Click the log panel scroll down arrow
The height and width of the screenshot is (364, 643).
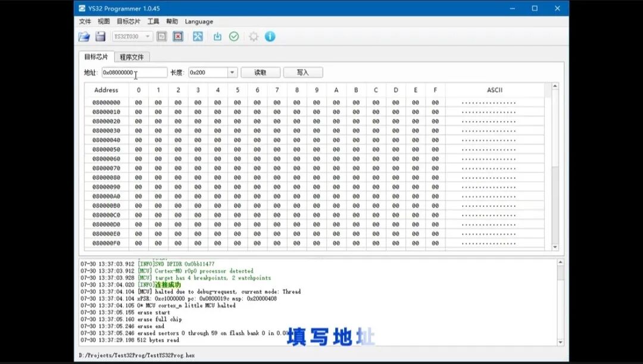[561, 342]
